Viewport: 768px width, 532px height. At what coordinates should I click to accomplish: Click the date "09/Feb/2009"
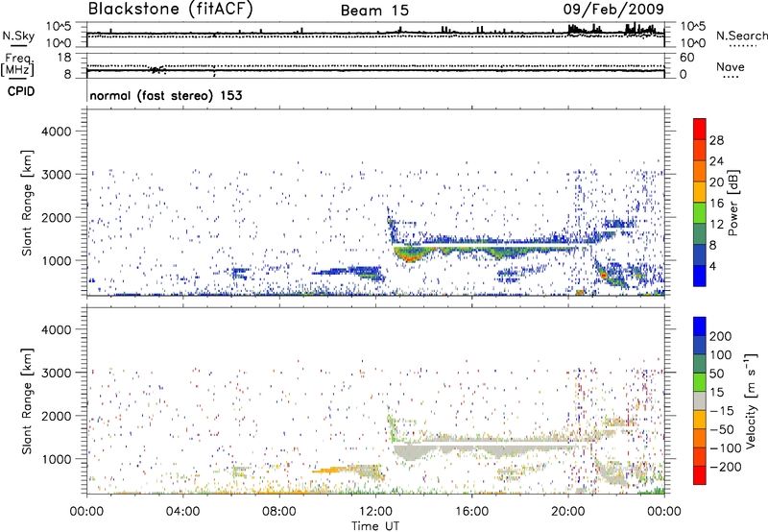pyautogui.click(x=613, y=9)
